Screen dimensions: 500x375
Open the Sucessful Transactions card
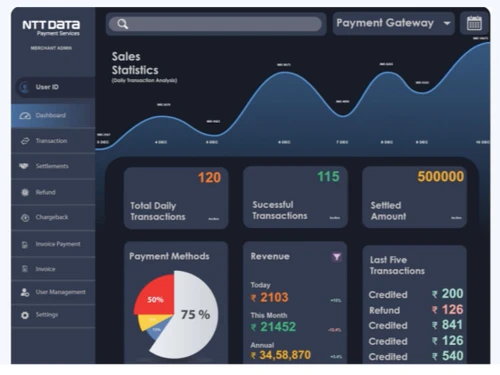click(x=295, y=197)
